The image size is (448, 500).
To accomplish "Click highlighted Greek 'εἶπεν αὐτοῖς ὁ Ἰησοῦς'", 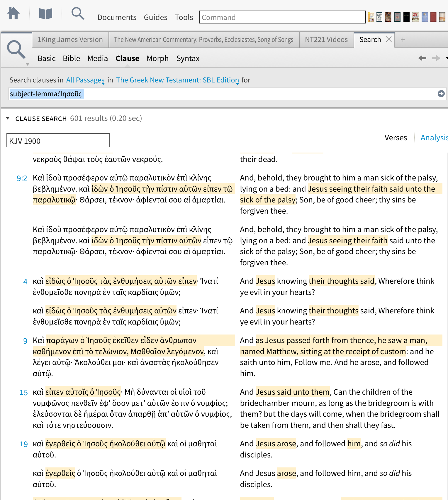I will 83,392.
